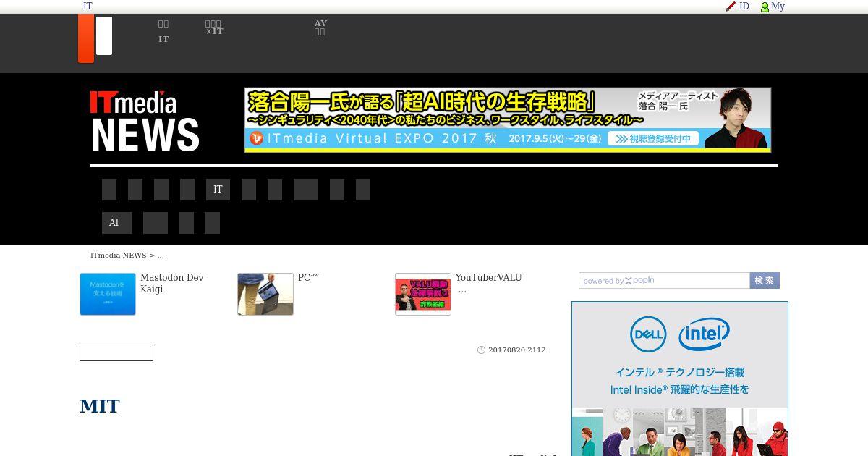Click the blue search button
868x456 pixels.
765,281
